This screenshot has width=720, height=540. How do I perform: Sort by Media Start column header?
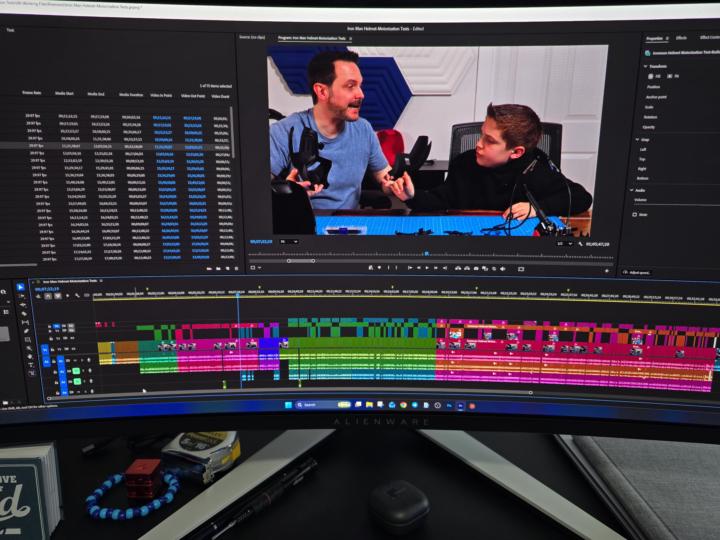pyautogui.click(x=64, y=93)
